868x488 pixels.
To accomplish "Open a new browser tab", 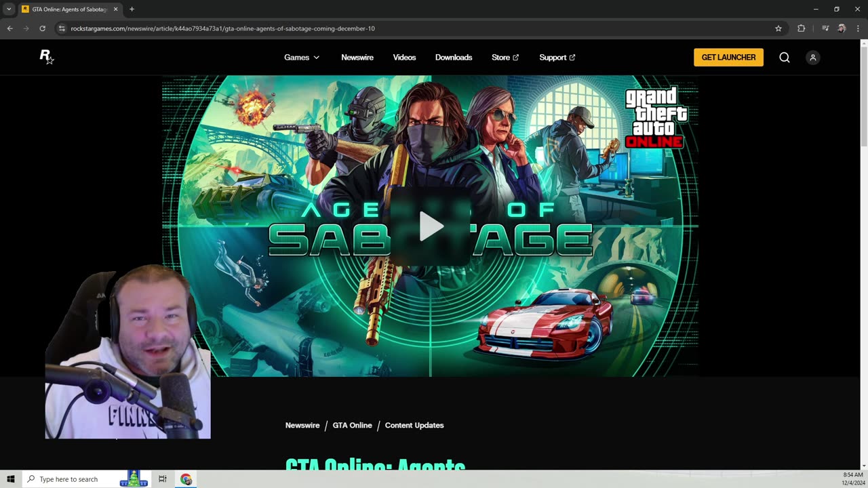I will pos(132,9).
